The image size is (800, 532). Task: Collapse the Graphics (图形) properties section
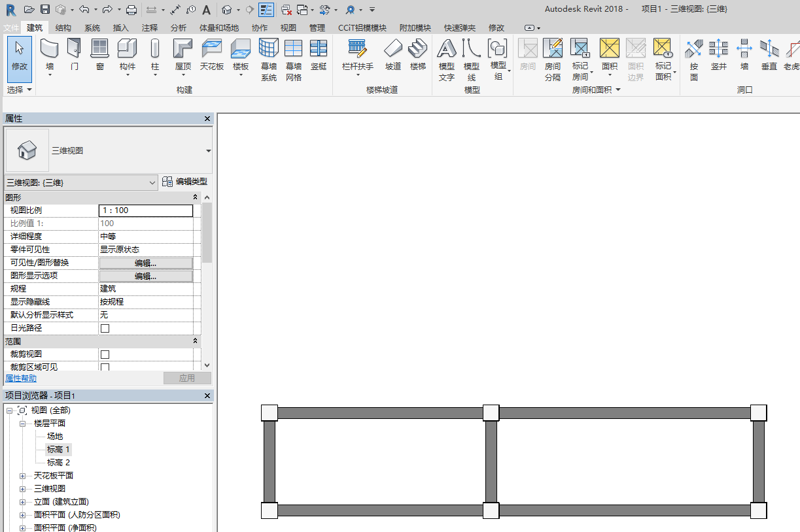195,197
